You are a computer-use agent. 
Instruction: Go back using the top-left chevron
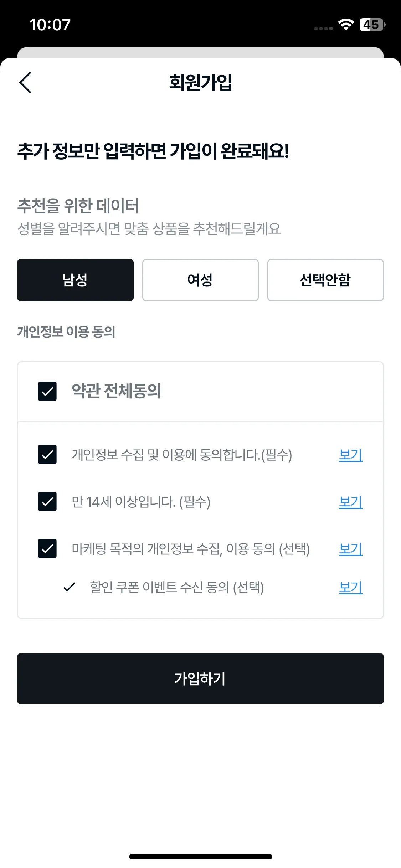point(25,82)
